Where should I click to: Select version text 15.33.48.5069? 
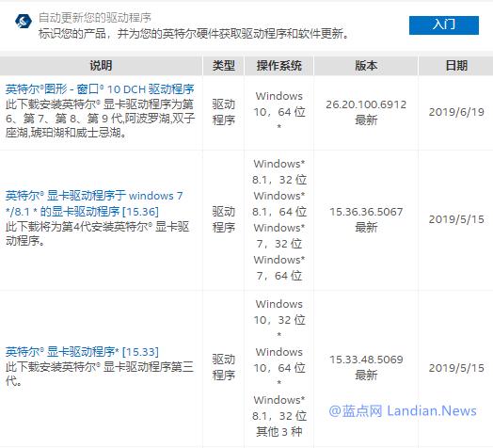click(366, 360)
